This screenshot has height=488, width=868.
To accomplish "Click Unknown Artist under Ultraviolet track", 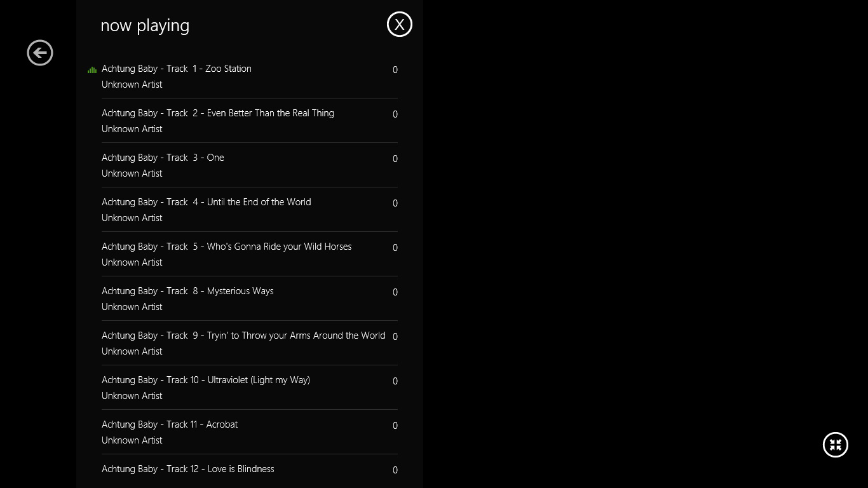I will coord(132,396).
